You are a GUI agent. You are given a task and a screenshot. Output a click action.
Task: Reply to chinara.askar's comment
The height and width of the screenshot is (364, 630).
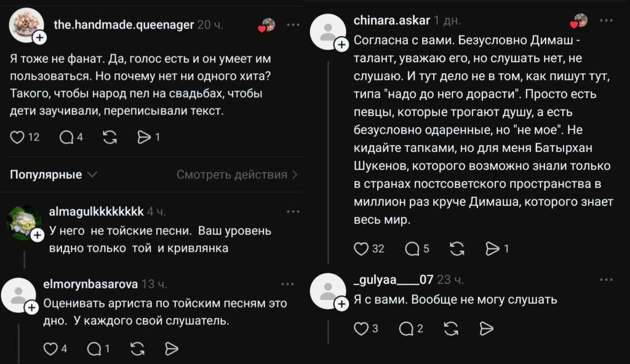coord(412,248)
